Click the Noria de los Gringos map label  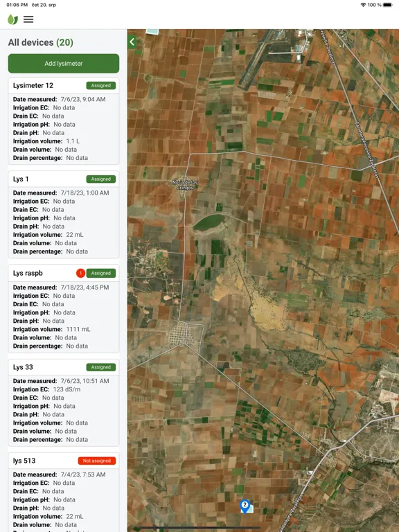click(x=185, y=184)
